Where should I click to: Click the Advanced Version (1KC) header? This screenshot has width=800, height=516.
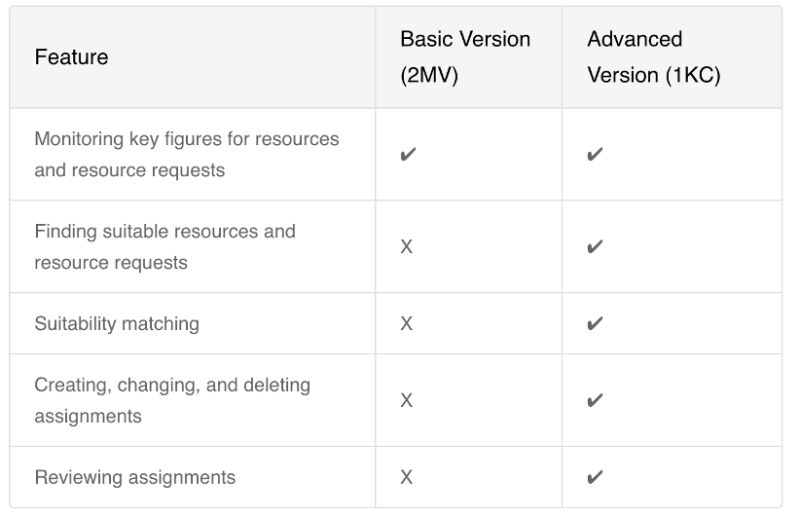point(654,58)
